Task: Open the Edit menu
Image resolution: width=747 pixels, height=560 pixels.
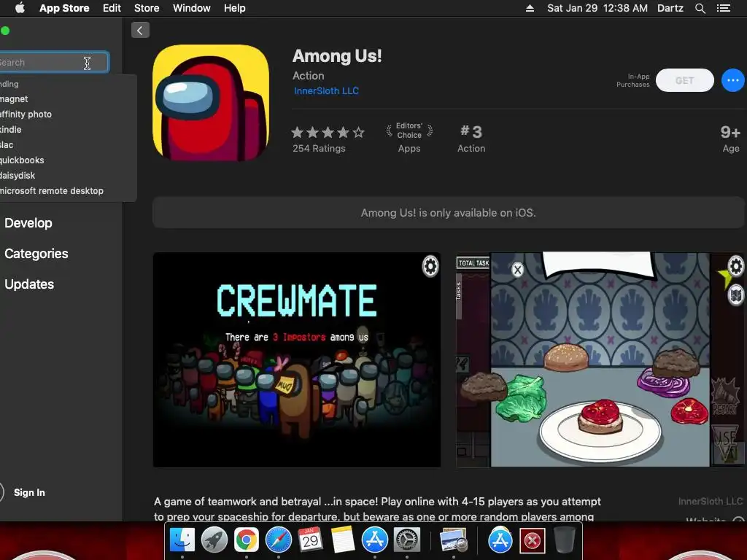Action: point(112,8)
